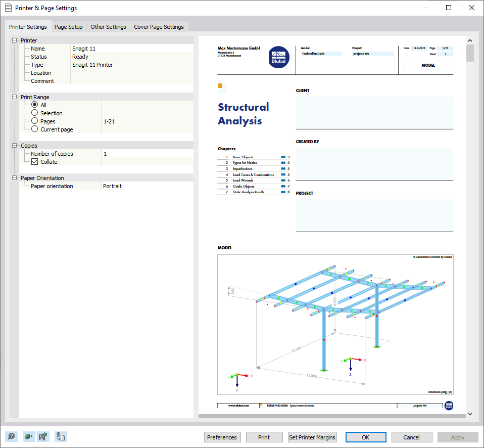Image resolution: width=484 pixels, height=448 pixels.
Task: Click the save printer settings icon
Action: click(x=43, y=437)
